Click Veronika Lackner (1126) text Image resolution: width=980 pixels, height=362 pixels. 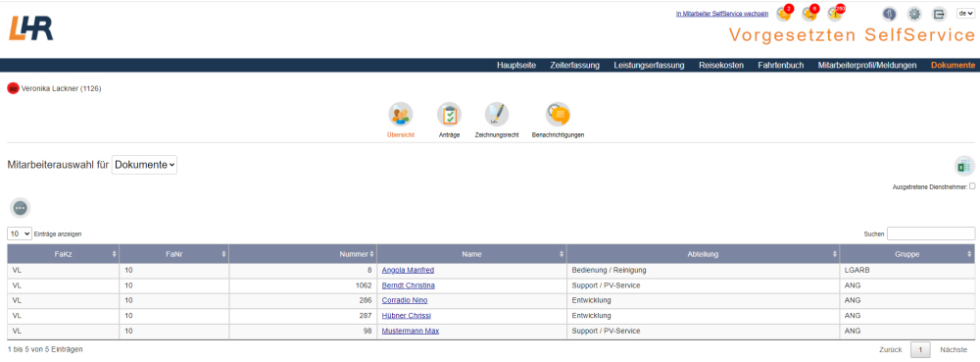pyautogui.click(x=61, y=88)
